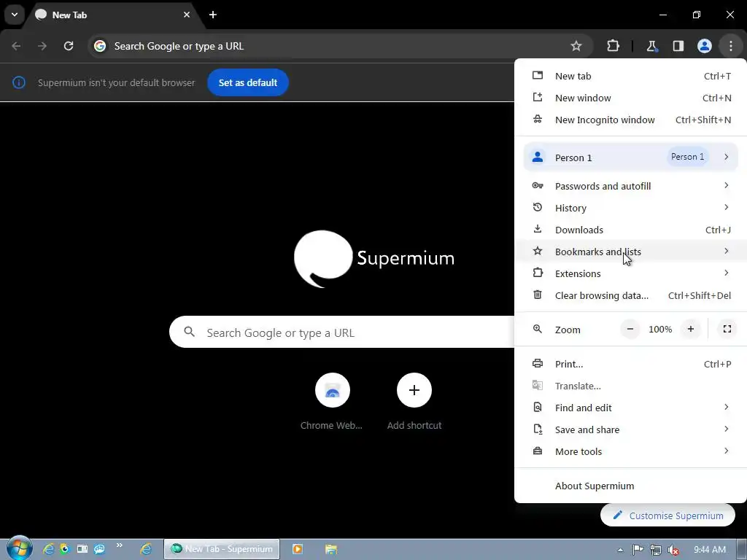Click the network tray icon

656,550
